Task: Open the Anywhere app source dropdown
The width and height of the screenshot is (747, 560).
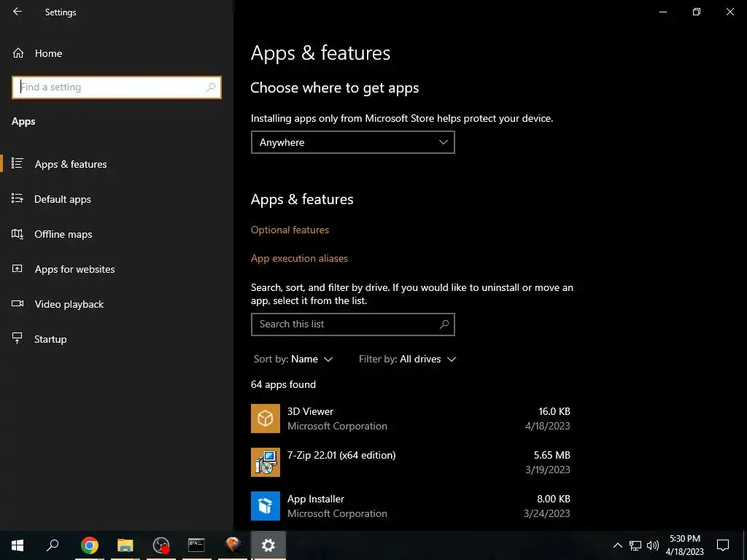Action: [x=352, y=142]
